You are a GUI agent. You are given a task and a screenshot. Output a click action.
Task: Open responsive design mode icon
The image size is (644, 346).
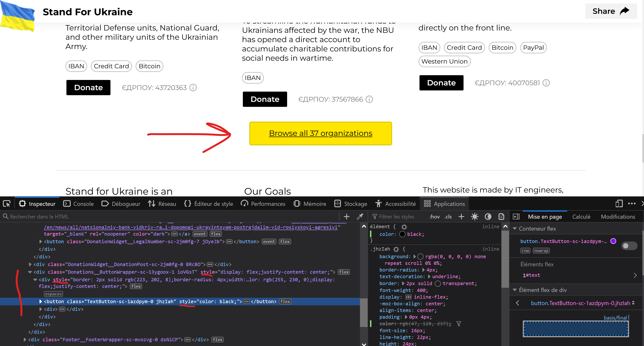click(x=619, y=204)
